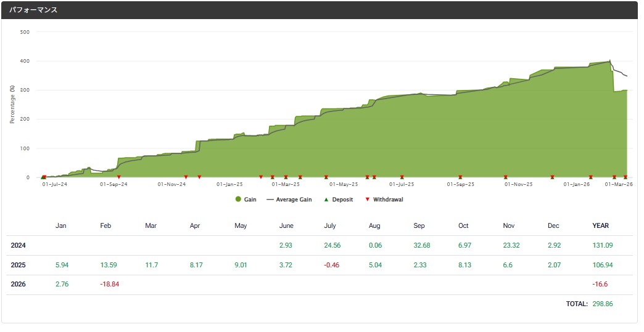This screenshot has height=332, width=644.
Task: Click the withdrawal marker just before 01-May-25
Action: 326,177
